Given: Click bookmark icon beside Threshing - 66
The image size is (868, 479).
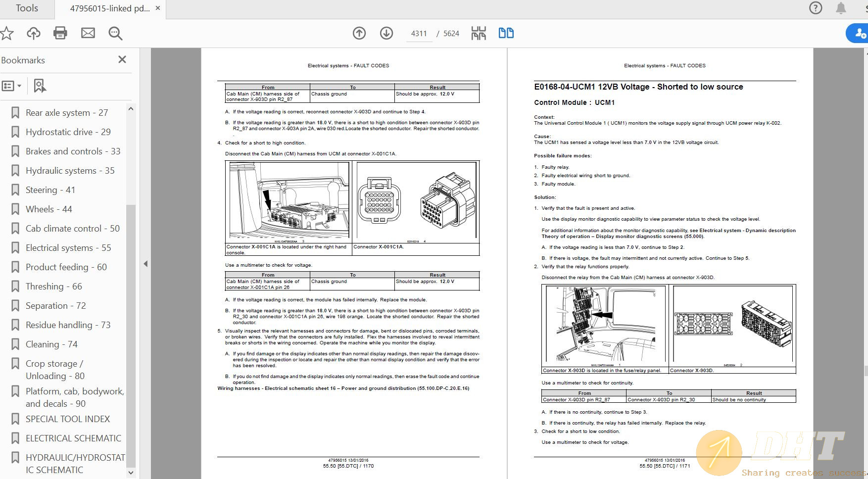Looking at the screenshot, I should (15, 287).
